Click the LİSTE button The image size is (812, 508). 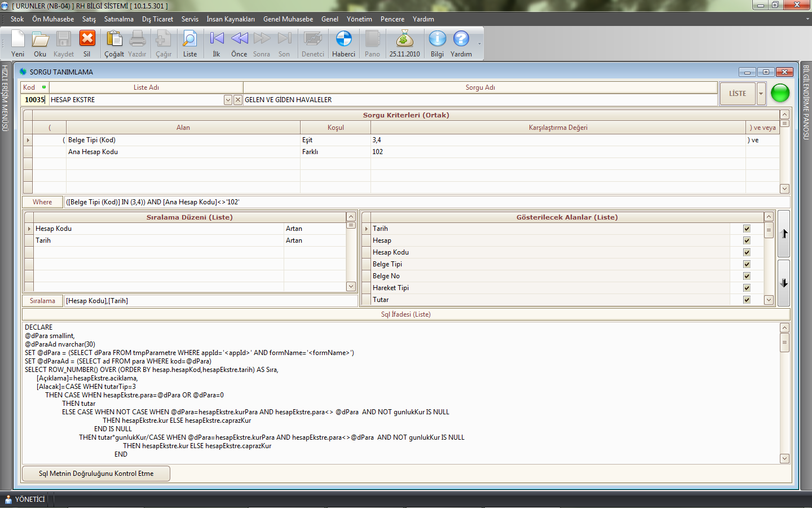[737, 94]
